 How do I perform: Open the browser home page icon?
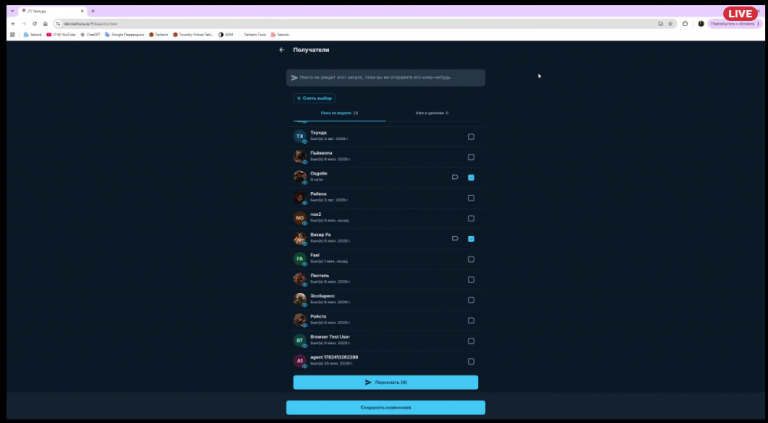tap(45, 24)
